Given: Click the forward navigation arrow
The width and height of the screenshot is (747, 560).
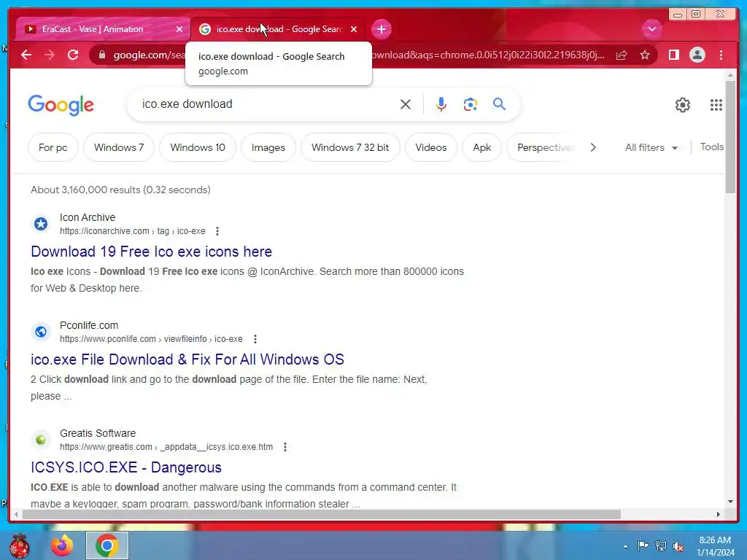Looking at the screenshot, I should click(x=49, y=55).
